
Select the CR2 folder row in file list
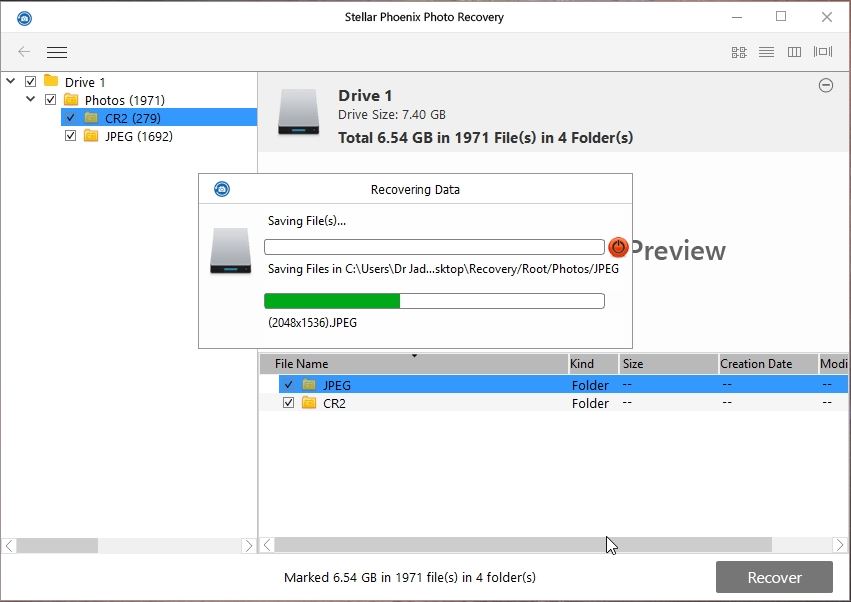tap(334, 403)
